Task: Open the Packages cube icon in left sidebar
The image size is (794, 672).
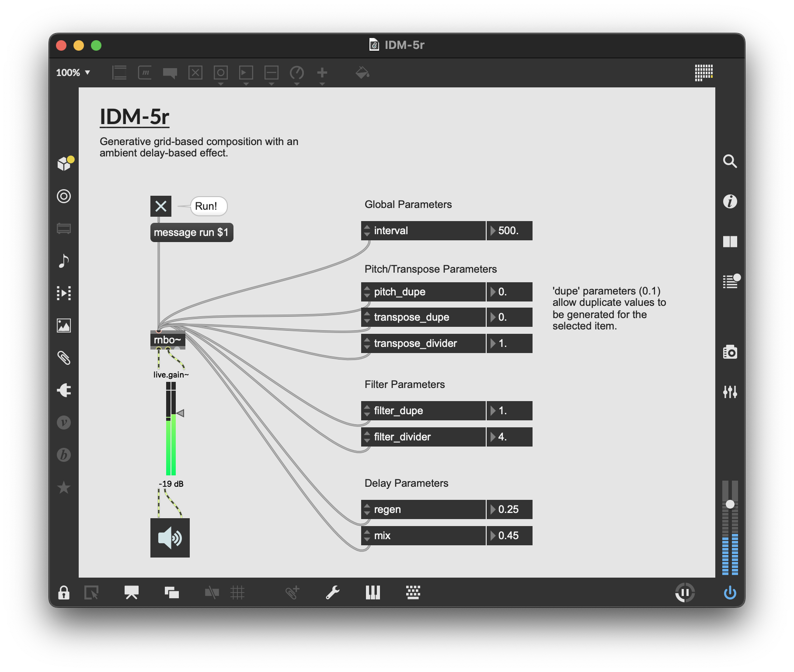Action: pyautogui.click(x=65, y=163)
